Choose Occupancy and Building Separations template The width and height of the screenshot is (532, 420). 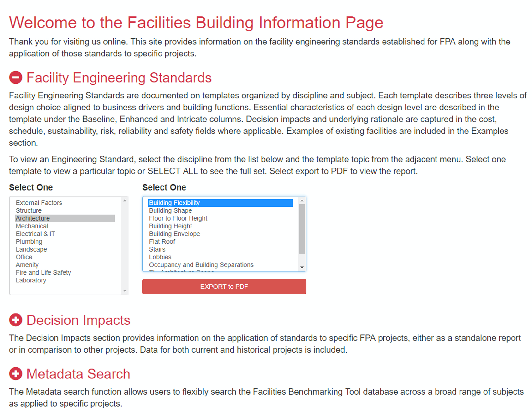[x=201, y=265]
